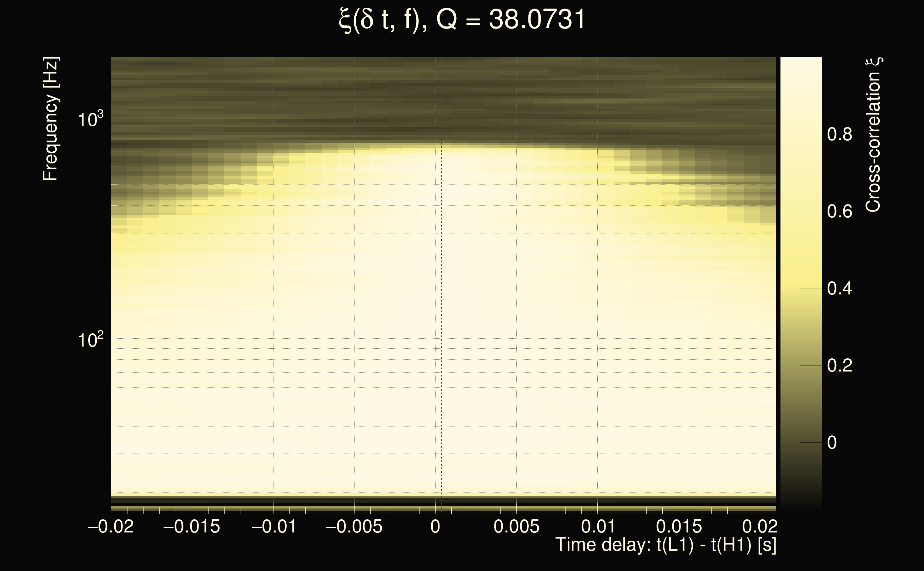
Task: Click the 10³ frequency tick label
Action: click(90, 119)
